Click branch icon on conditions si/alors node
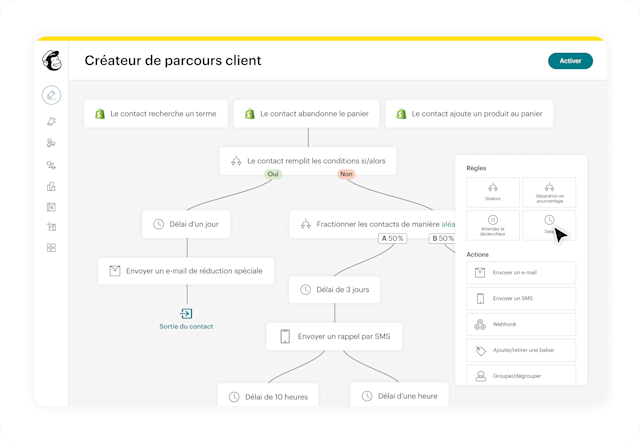640x443 pixels. coord(236,161)
